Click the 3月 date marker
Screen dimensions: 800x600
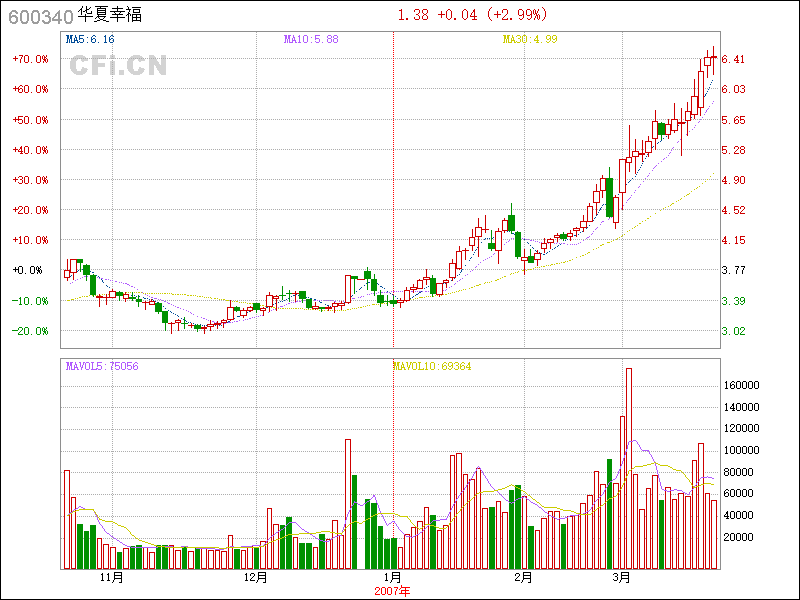tap(621, 578)
